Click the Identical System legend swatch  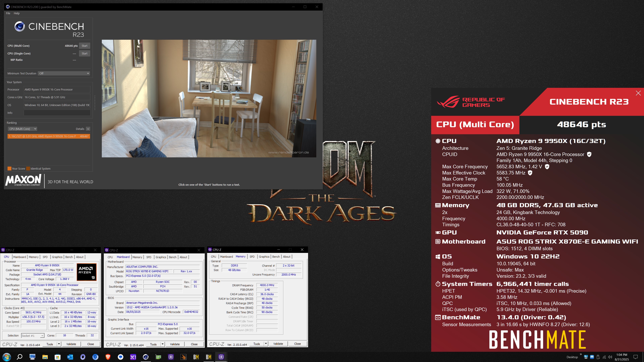point(28,169)
